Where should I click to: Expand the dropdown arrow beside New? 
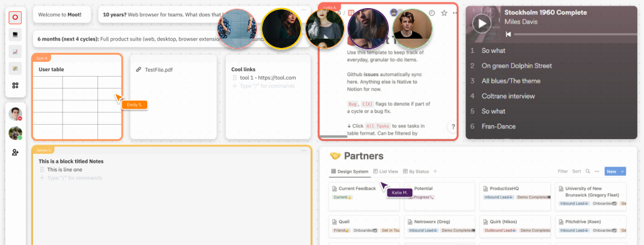point(623,171)
